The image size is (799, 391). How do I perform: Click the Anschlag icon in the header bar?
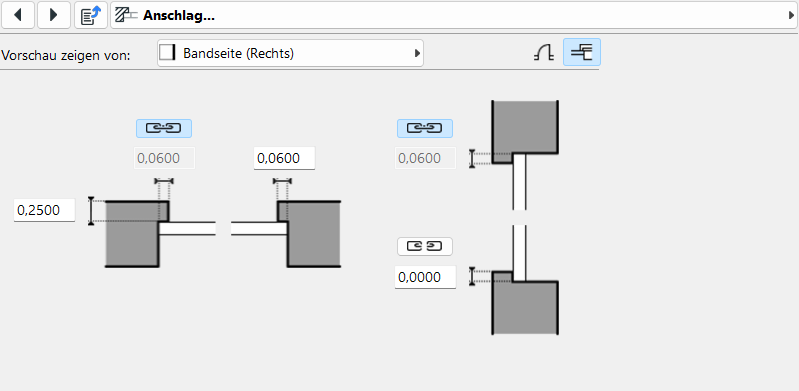coord(125,15)
